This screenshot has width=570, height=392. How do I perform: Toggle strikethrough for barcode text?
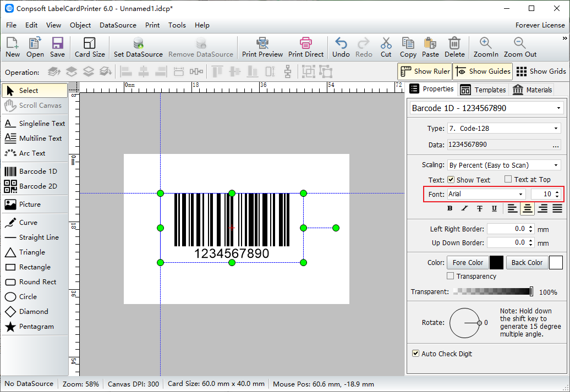click(x=479, y=208)
